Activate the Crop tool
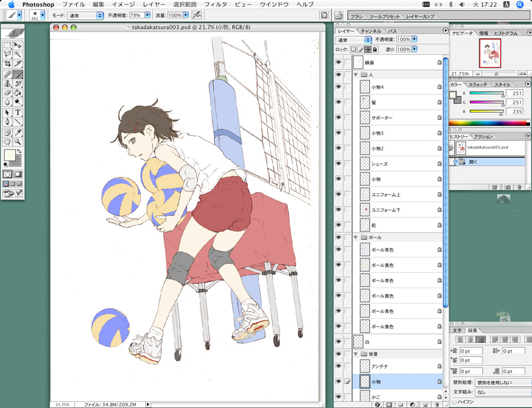 click(8, 63)
